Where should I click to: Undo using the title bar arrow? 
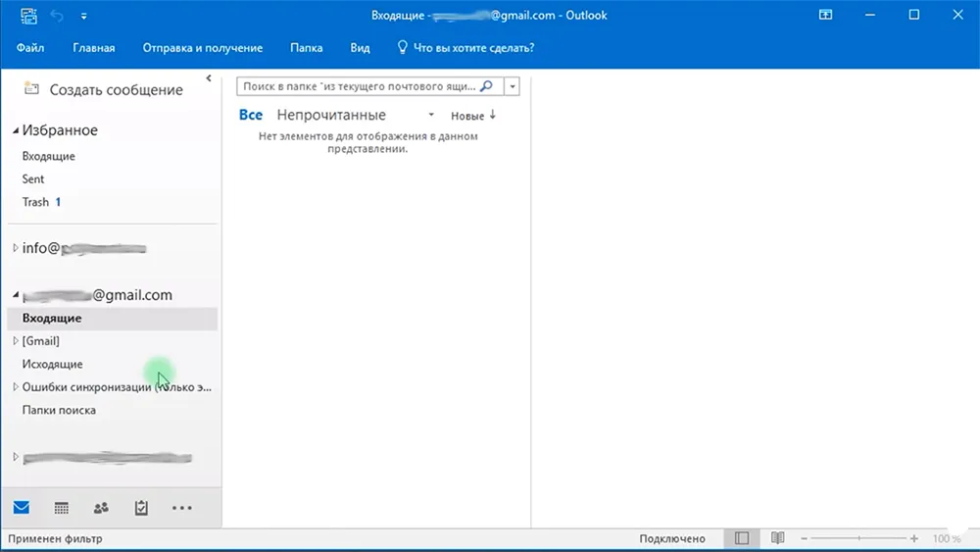[x=57, y=16]
